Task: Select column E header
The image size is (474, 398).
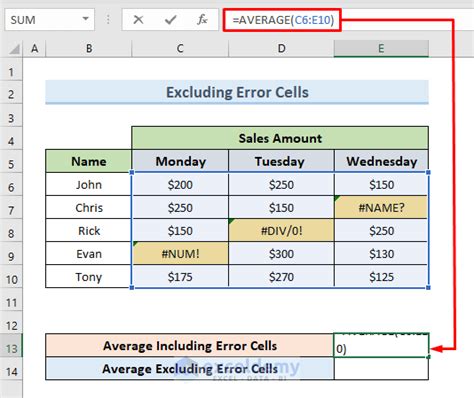Action: pyautogui.click(x=381, y=49)
